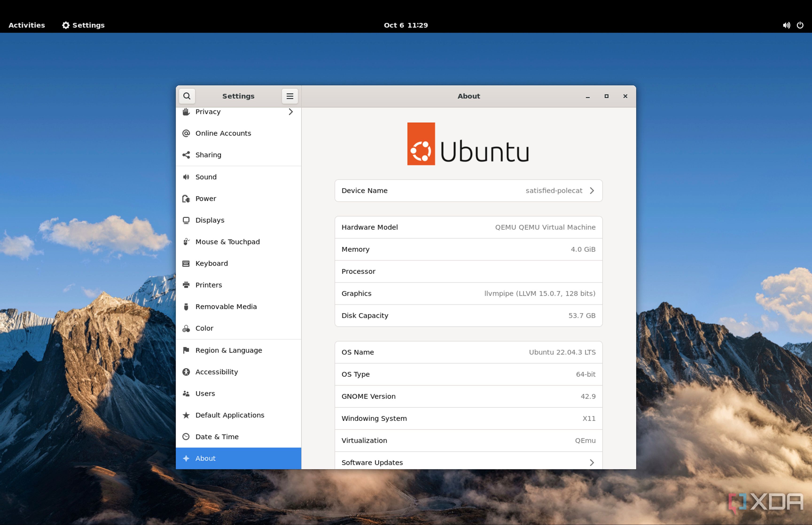Click the Sharing icon in sidebar
This screenshot has height=525, width=812.
tap(186, 155)
